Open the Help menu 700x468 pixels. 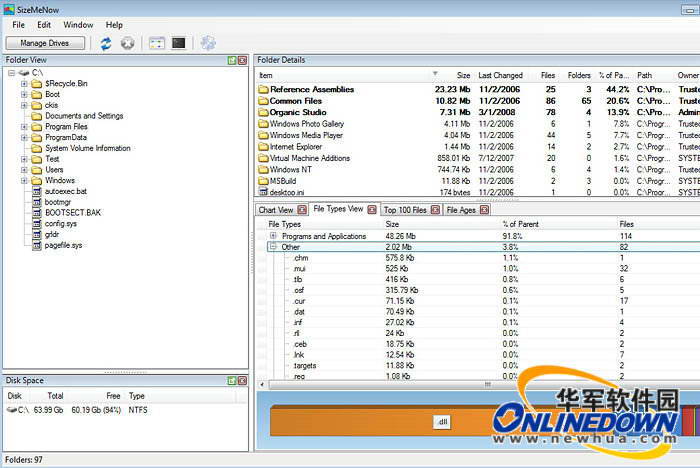tap(114, 25)
